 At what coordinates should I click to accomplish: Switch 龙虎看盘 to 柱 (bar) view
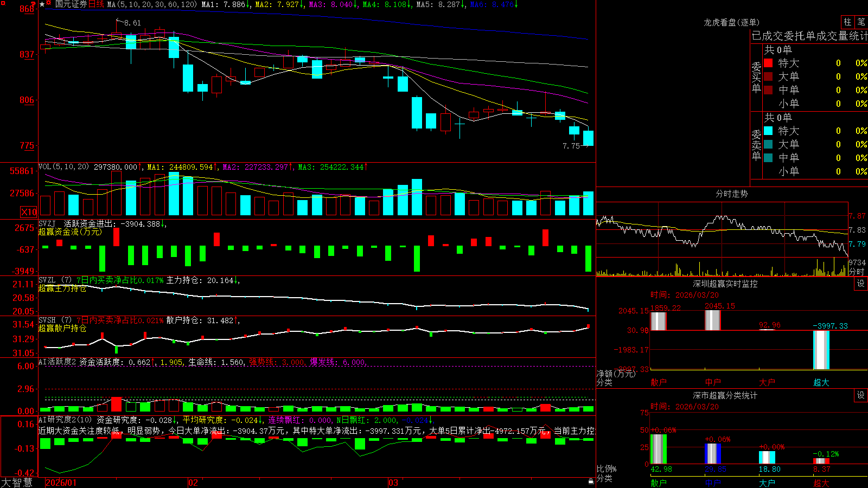coord(847,22)
